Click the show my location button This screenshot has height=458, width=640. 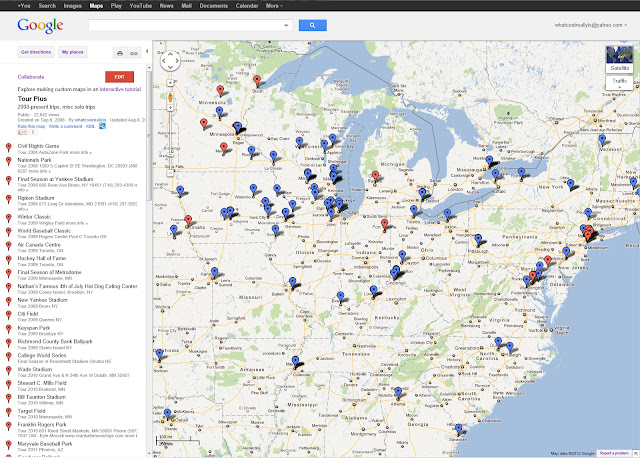170,83
